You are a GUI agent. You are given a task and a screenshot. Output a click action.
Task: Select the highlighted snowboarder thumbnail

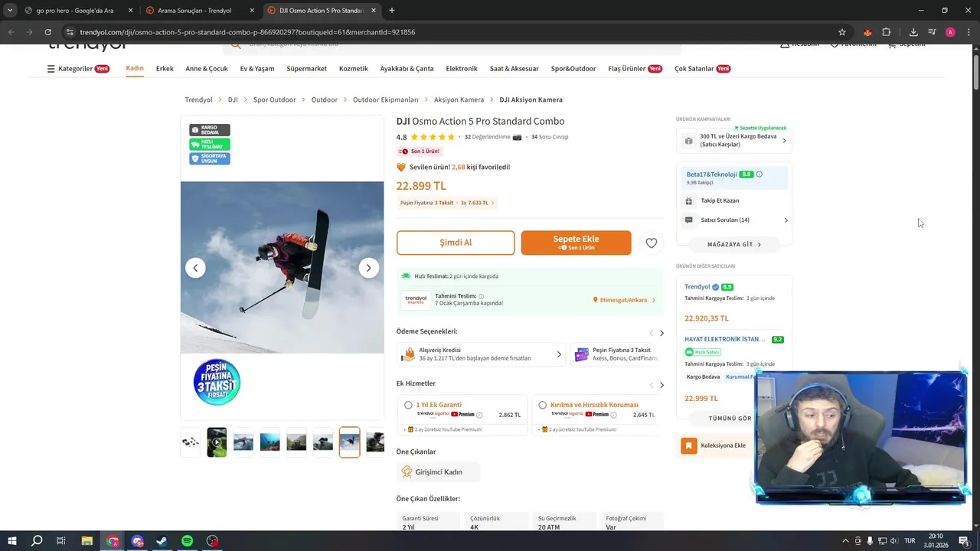click(x=349, y=442)
